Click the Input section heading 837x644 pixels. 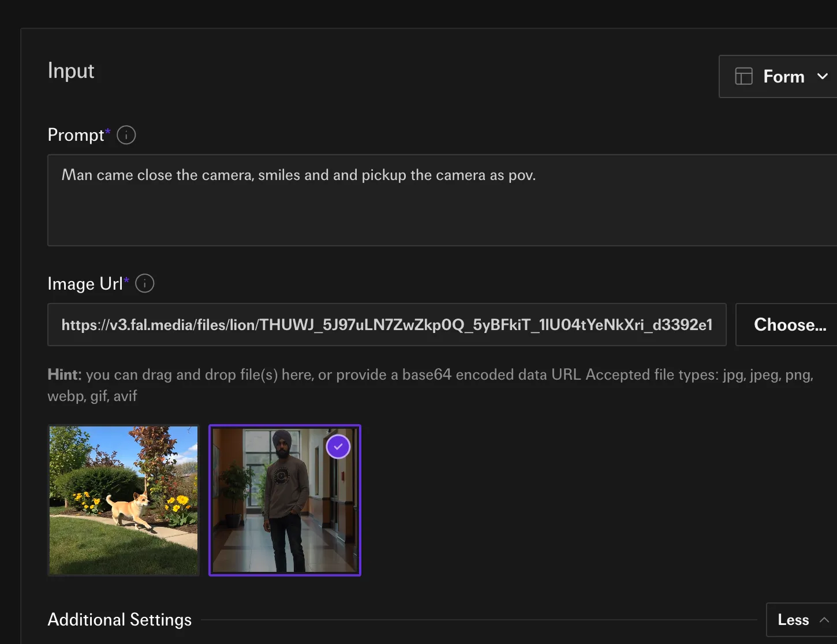71,70
